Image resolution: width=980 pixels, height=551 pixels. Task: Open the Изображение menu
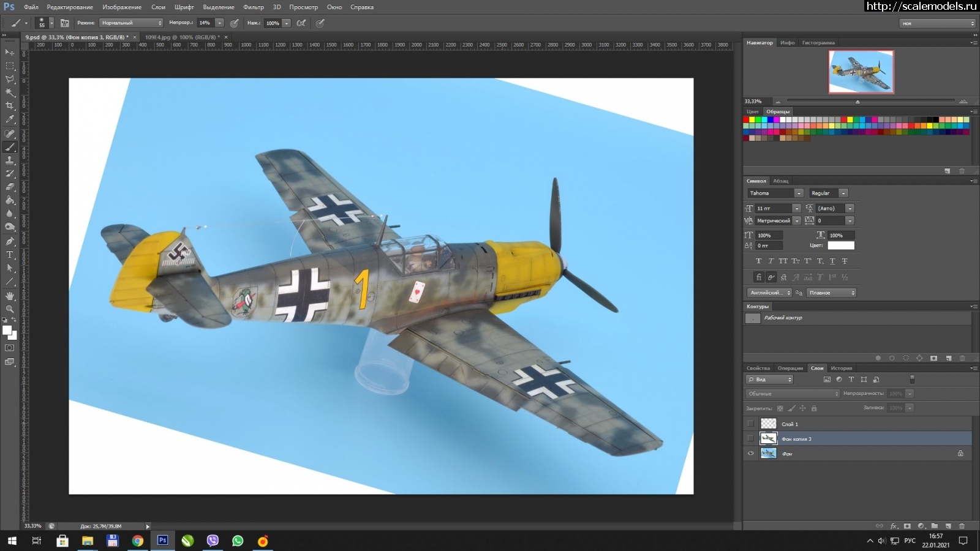(x=122, y=7)
